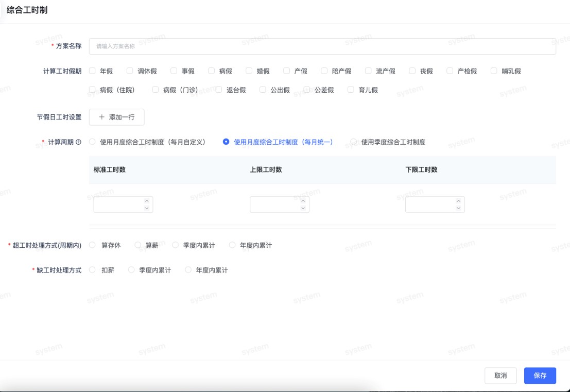The width and height of the screenshot is (570, 392).
Task: Click the 取消 button
Action: [500, 376]
